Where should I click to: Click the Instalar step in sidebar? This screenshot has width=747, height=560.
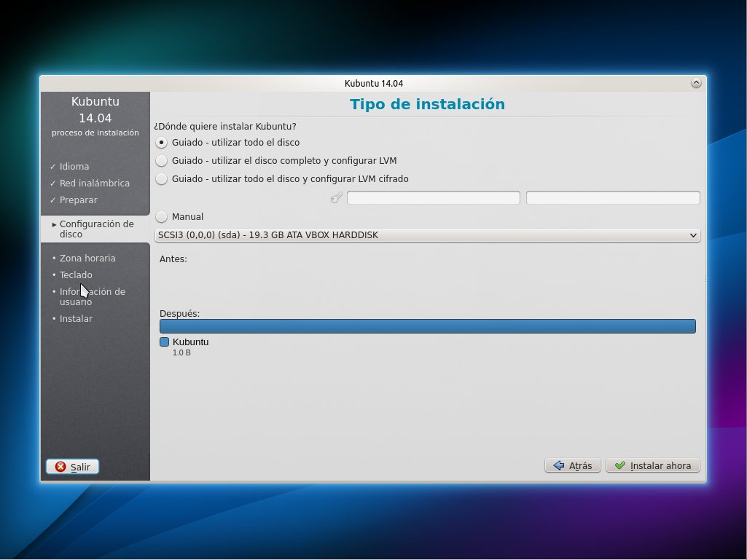point(75,318)
